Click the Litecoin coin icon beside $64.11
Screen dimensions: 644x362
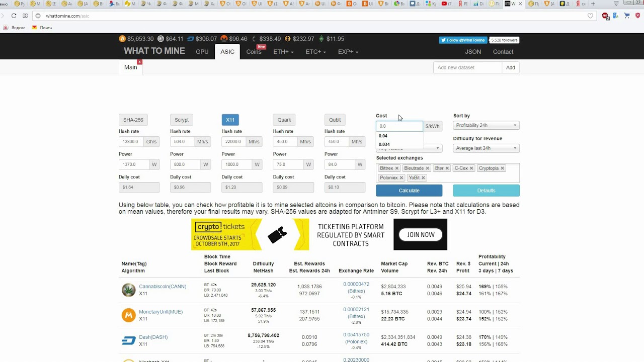coord(160,39)
